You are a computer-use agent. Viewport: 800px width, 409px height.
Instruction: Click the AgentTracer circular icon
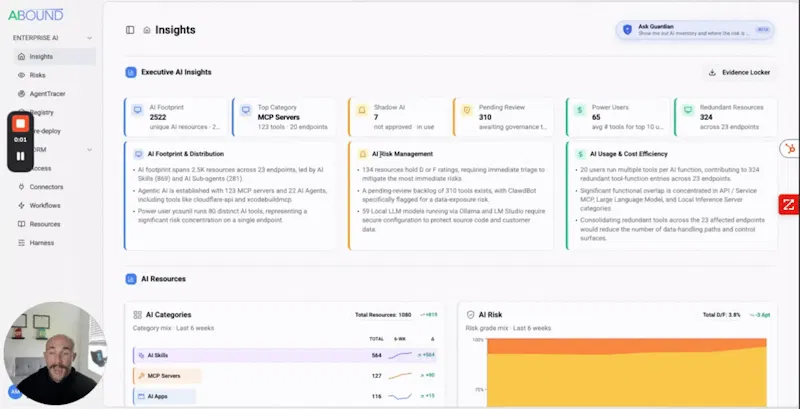click(21, 94)
